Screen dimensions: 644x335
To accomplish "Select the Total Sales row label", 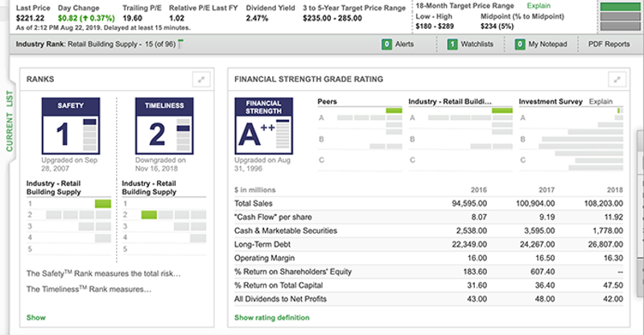I will coord(254,203).
